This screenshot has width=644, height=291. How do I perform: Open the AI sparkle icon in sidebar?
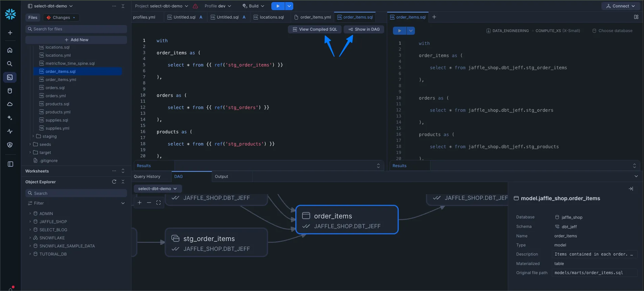pyautogui.click(x=10, y=118)
